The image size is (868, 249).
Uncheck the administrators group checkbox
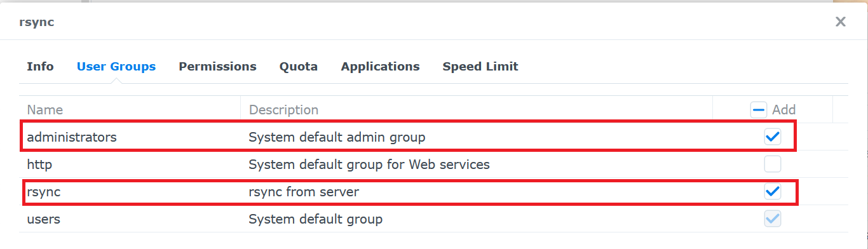coord(773,137)
